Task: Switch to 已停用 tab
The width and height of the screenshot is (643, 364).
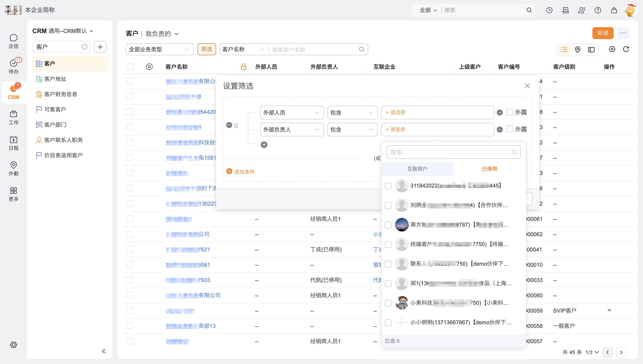Action: point(489,169)
